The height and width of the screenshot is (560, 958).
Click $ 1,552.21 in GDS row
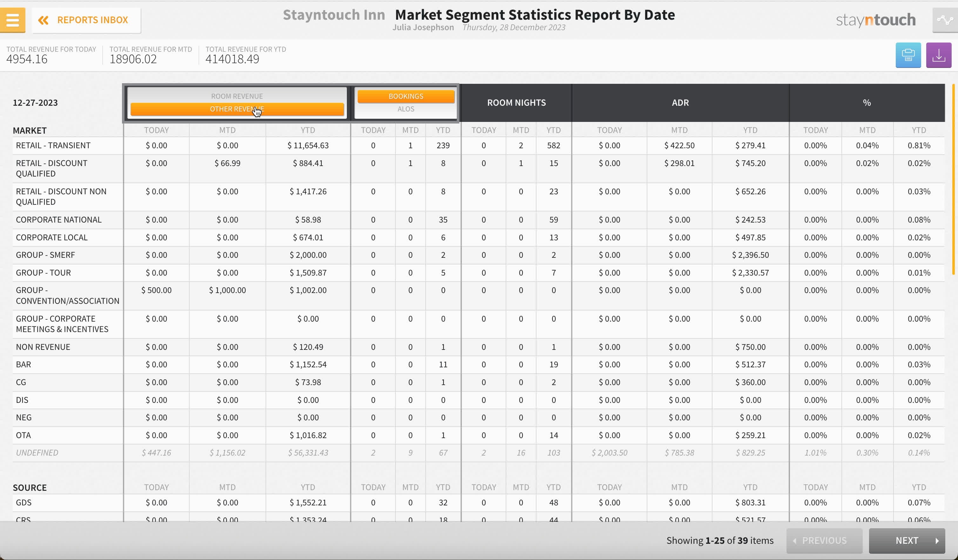(x=308, y=503)
